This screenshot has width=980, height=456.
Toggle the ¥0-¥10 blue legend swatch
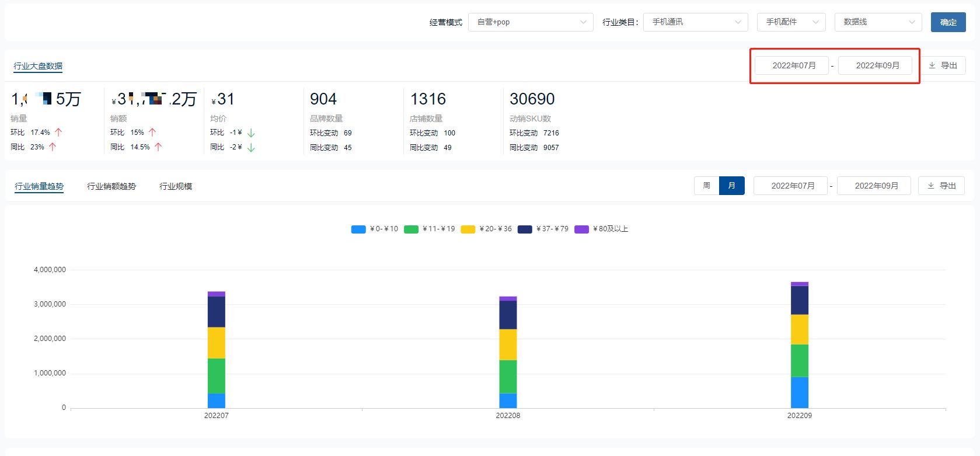point(358,229)
